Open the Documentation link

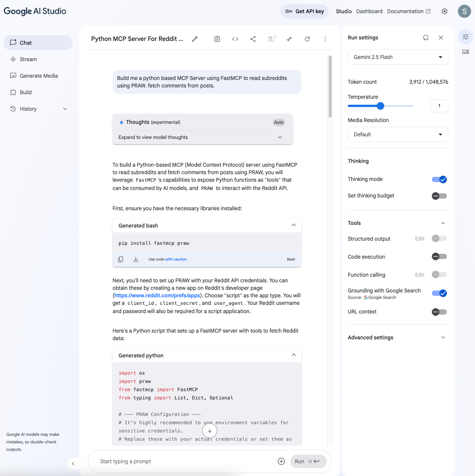(409, 11)
